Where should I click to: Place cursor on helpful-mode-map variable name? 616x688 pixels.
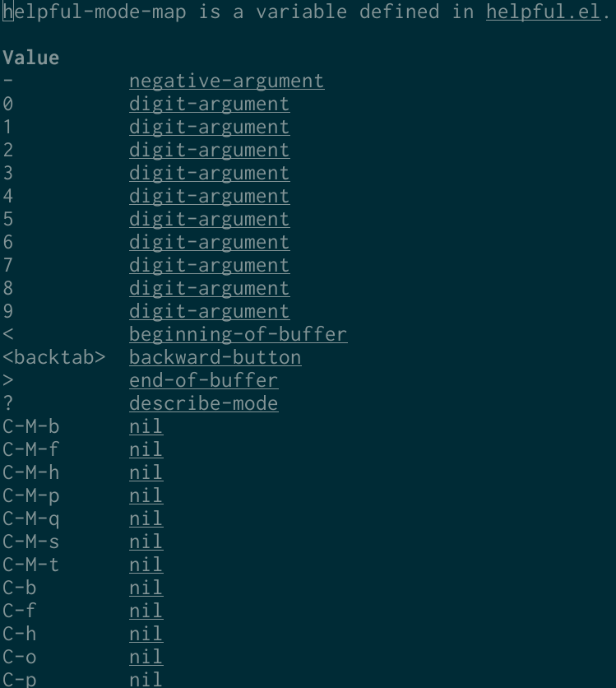95,12
